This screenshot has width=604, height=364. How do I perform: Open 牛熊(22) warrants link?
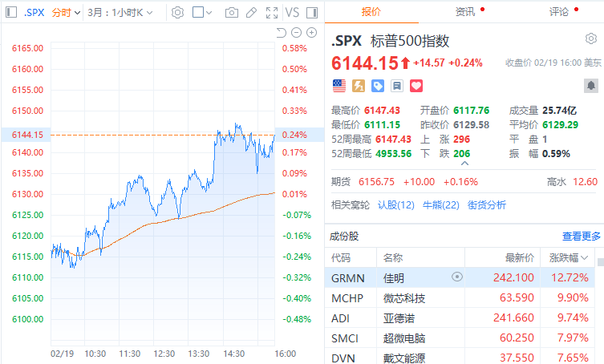pyautogui.click(x=440, y=205)
